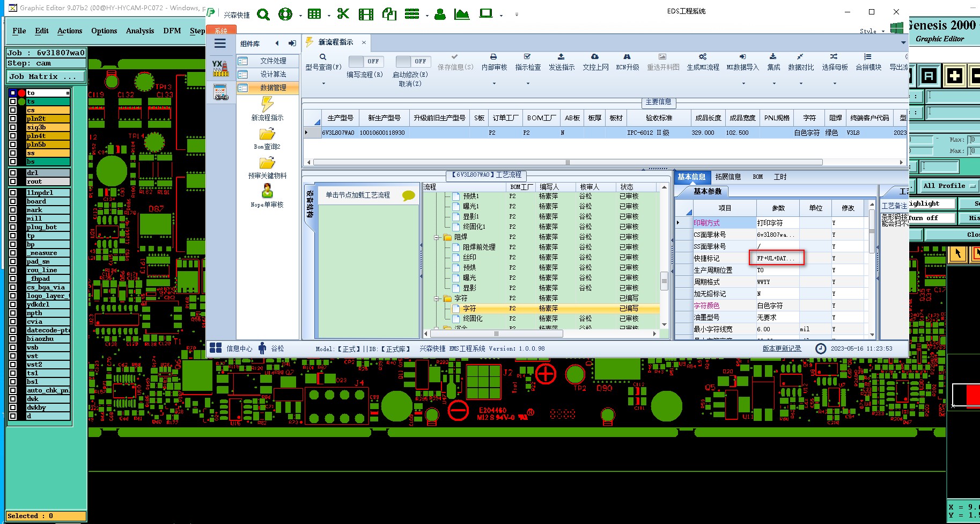Click the calendar link sidebar icon

(220, 92)
